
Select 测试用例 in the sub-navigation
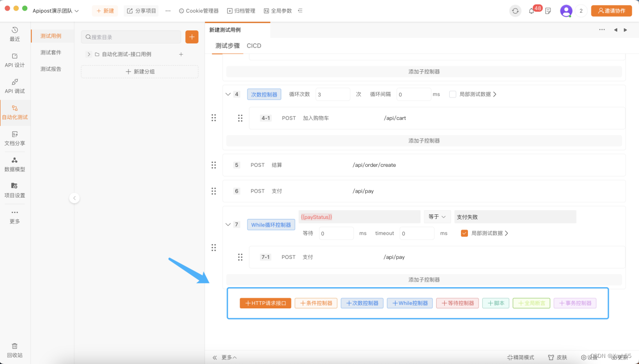pos(51,36)
